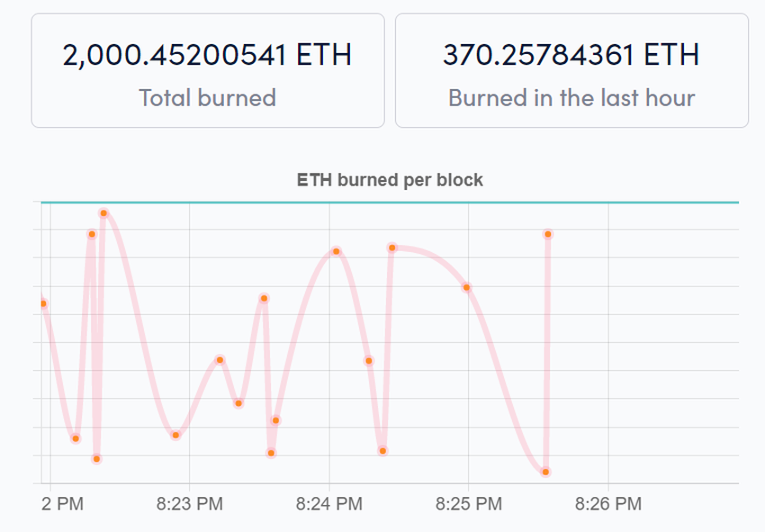The image size is (765, 532).
Task: Select the lowest data point before 8:26 PM
Action: (545, 472)
